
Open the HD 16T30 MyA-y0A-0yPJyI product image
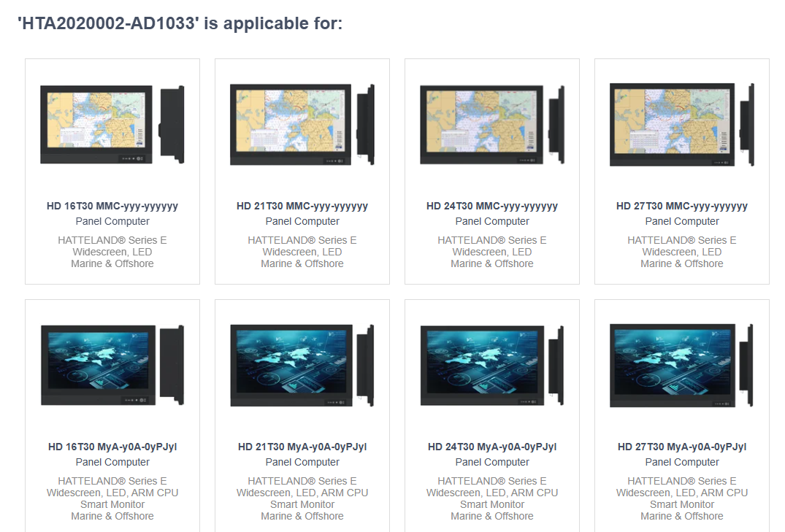[112, 365]
